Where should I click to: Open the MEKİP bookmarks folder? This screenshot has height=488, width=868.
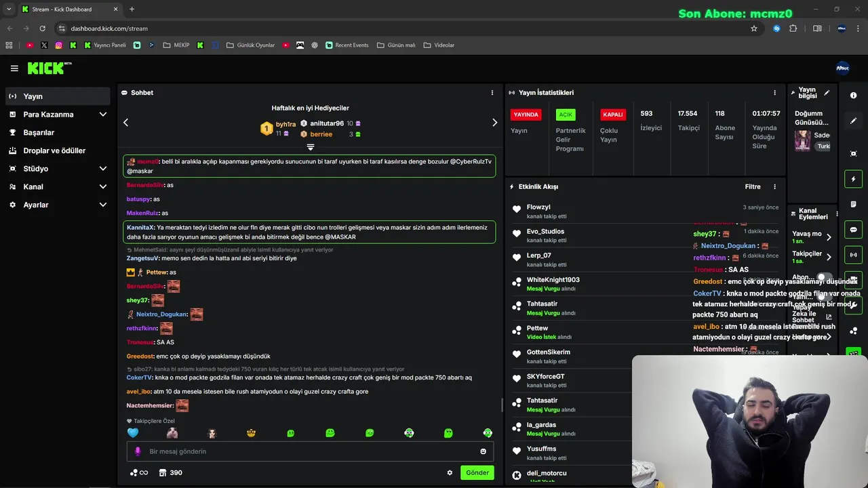point(176,45)
